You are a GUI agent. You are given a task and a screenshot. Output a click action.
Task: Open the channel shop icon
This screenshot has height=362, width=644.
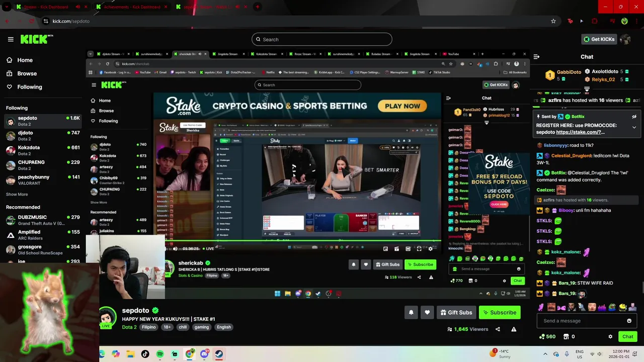pyautogui.click(x=566, y=336)
